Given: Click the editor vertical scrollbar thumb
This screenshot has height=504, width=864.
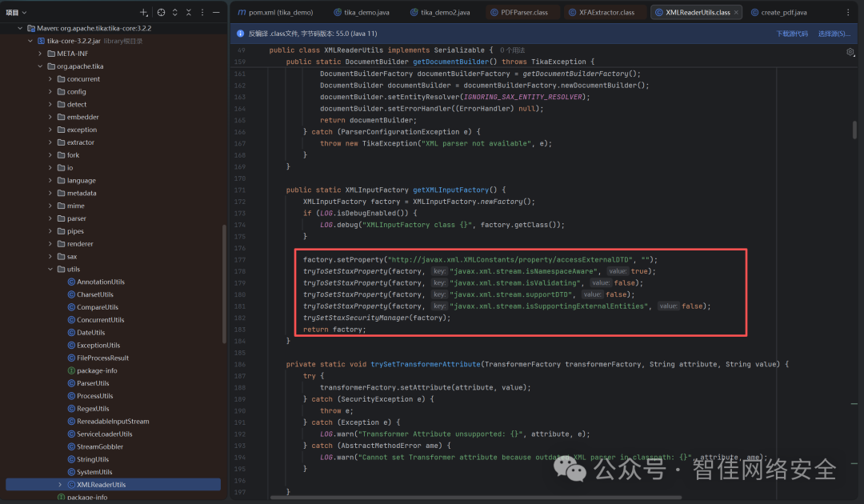Looking at the screenshot, I should pos(854,130).
